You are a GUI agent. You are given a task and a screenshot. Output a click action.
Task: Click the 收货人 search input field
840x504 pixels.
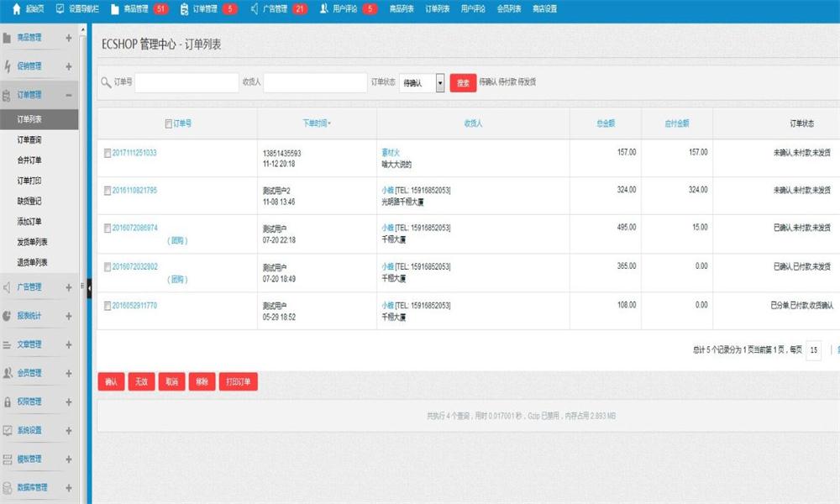point(315,82)
